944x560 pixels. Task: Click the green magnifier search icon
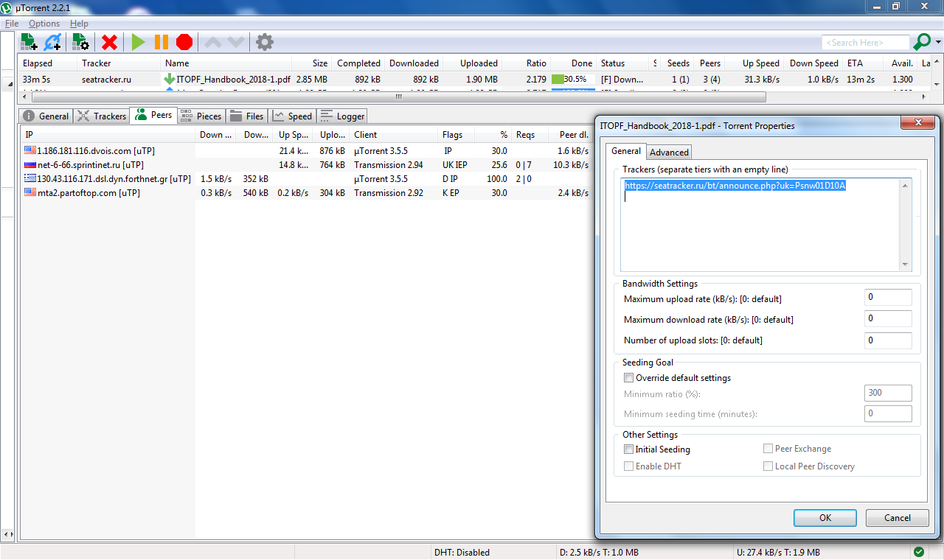point(922,42)
